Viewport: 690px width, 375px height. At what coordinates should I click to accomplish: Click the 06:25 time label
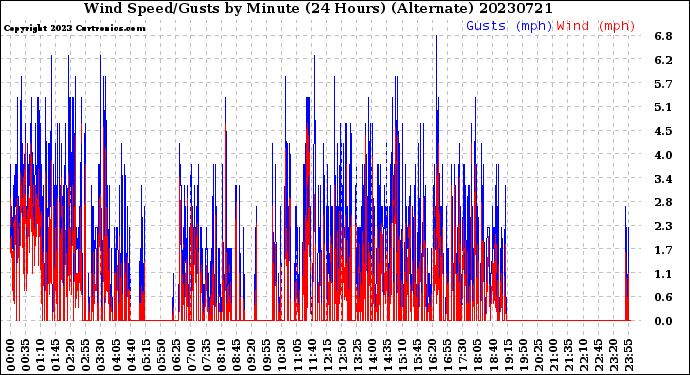click(176, 355)
